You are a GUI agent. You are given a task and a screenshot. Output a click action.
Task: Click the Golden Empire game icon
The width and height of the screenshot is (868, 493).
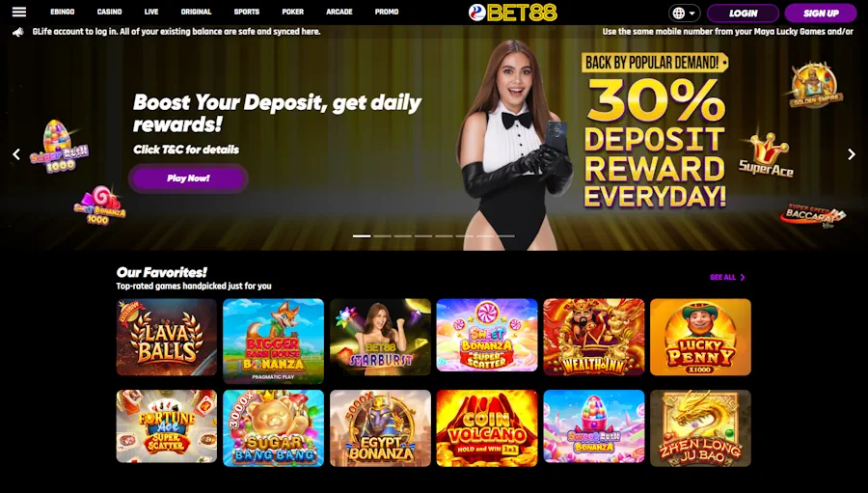click(815, 84)
